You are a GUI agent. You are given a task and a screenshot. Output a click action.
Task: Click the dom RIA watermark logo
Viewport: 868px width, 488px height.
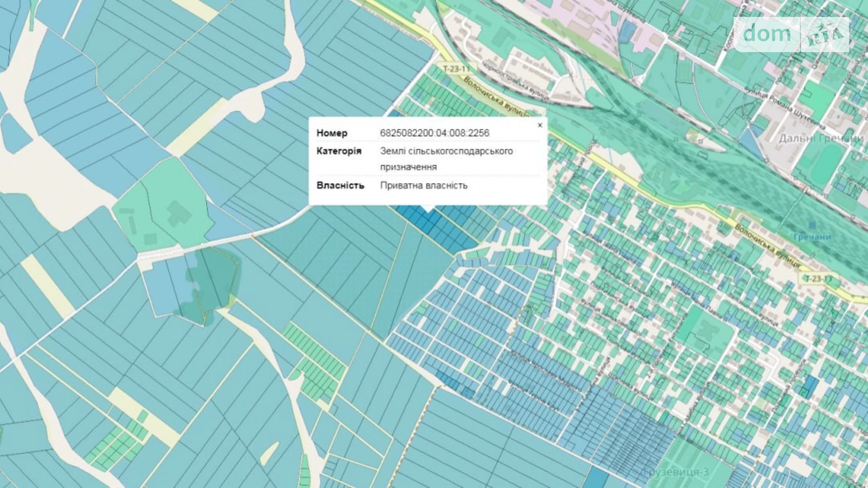tap(792, 34)
